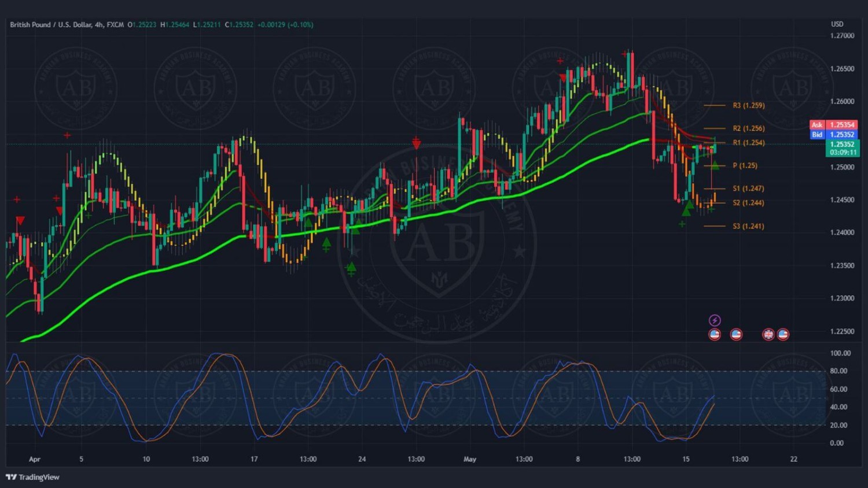
Task: Open the US flag event beside the UK flag
Action: (x=783, y=334)
